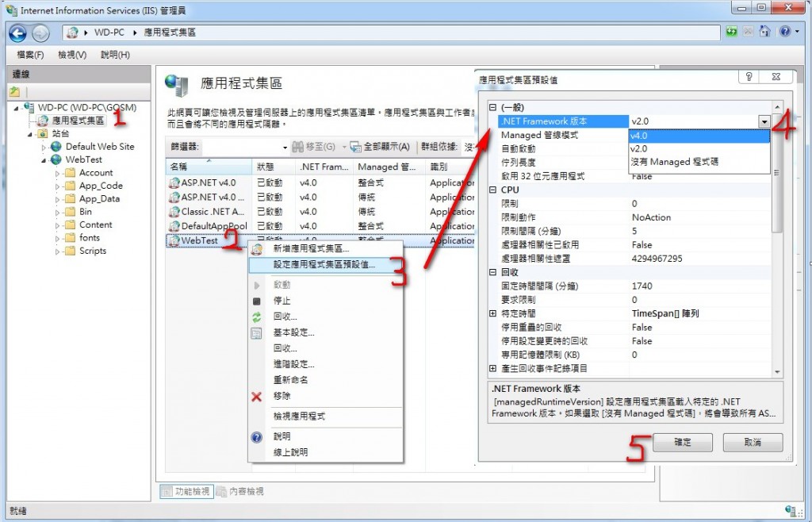This screenshot has height=522, width=812.
Task: Select the ASP.NET v4.0 application pool row
Action: click(320, 182)
